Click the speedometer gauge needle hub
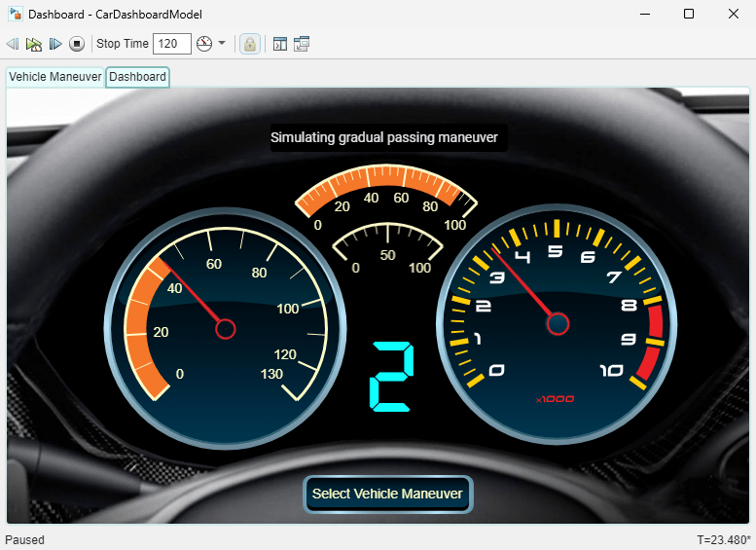Viewport: 756px width, 550px height. 225,329
